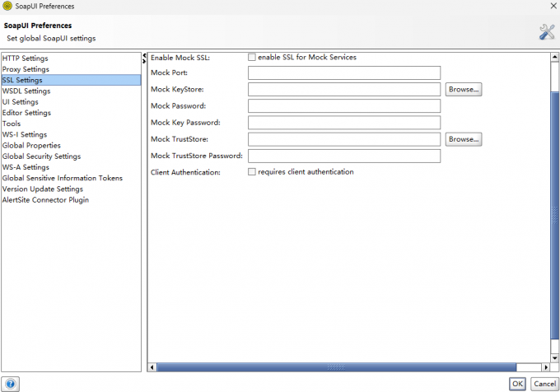Image resolution: width=560 pixels, height=392 pixels.
Task: Select SSL Settings category
Action: (71, 80)
